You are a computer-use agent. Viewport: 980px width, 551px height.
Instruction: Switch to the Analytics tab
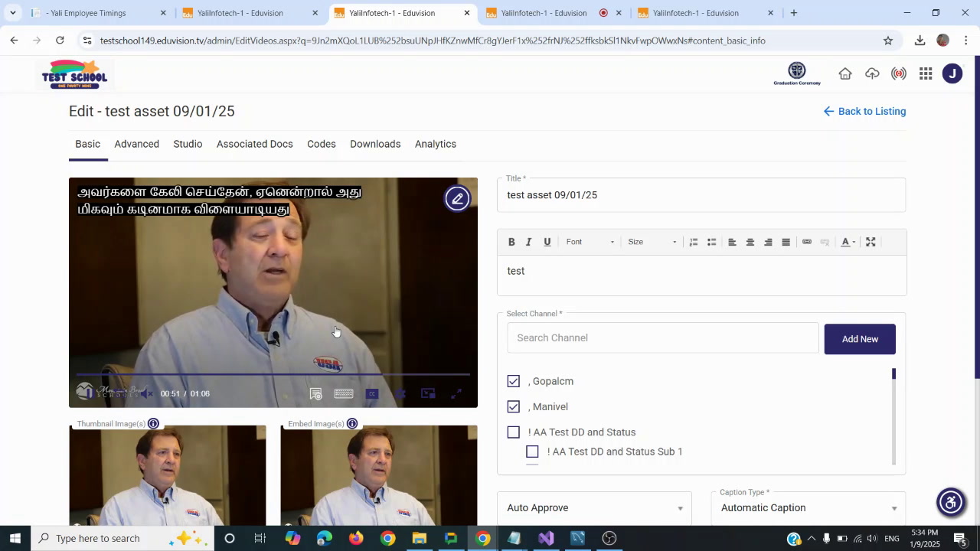tap(435, 144)
